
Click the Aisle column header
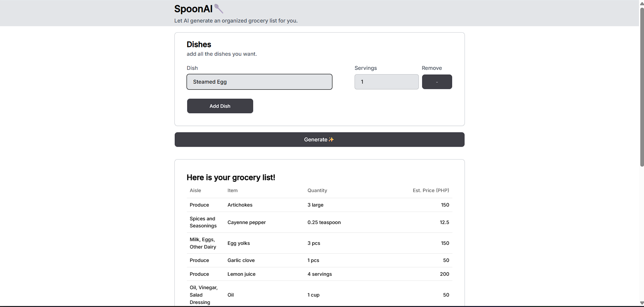[195, 190]
